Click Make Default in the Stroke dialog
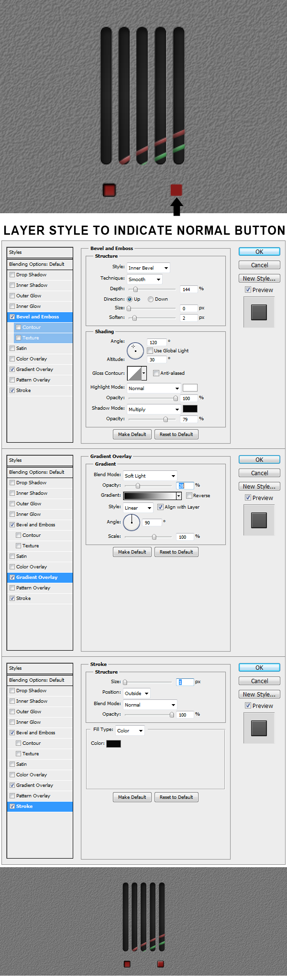Viewport: 287px width, 980px height. 132,797
